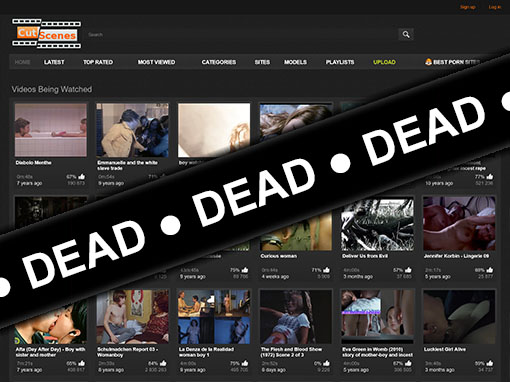Open the Categories menu item

[219, 62]
